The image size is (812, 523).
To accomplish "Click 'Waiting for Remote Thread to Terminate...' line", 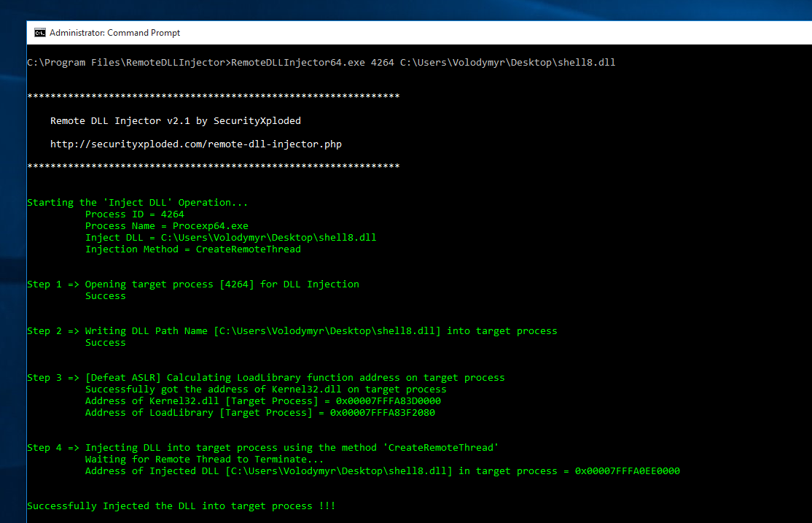I will pos(205,460).
